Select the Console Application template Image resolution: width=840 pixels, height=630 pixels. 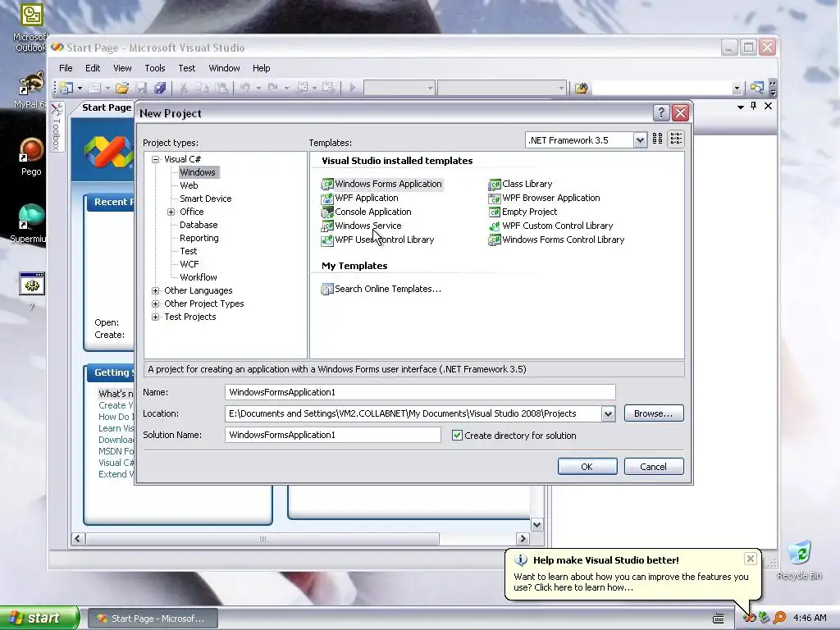click(x=367, y=212)
